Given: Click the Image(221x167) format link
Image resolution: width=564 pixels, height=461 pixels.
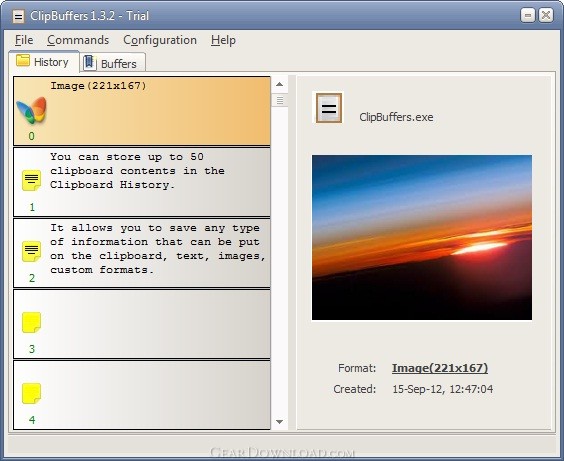Looking at the screenshot, I should [x=440, y=368].
